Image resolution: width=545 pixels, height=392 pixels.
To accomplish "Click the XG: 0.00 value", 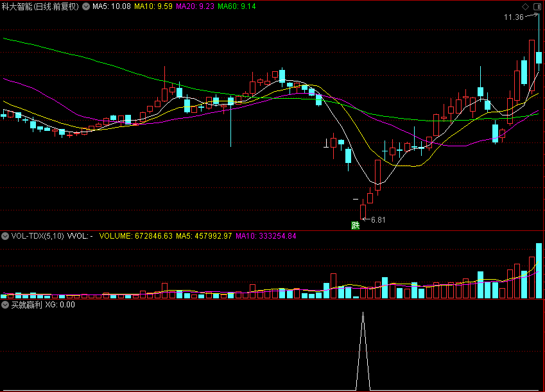I will click(x=60, y=305).
